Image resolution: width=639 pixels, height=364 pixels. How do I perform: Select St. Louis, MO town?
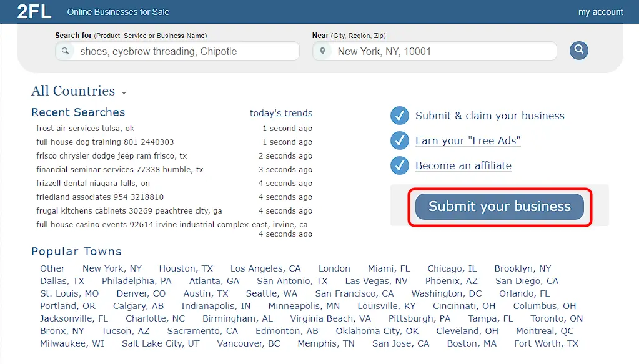point(69,293)
